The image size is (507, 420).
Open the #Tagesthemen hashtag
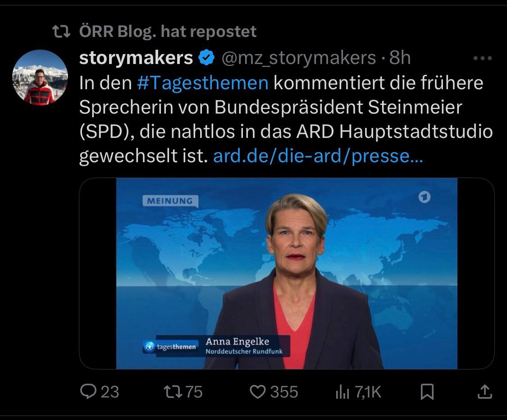point(202,83)
